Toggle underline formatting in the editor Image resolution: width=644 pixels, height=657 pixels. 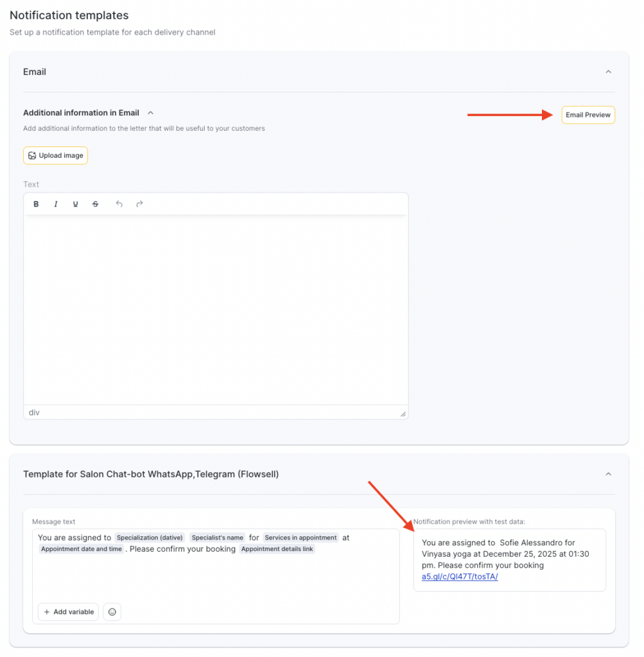point(76,204)
